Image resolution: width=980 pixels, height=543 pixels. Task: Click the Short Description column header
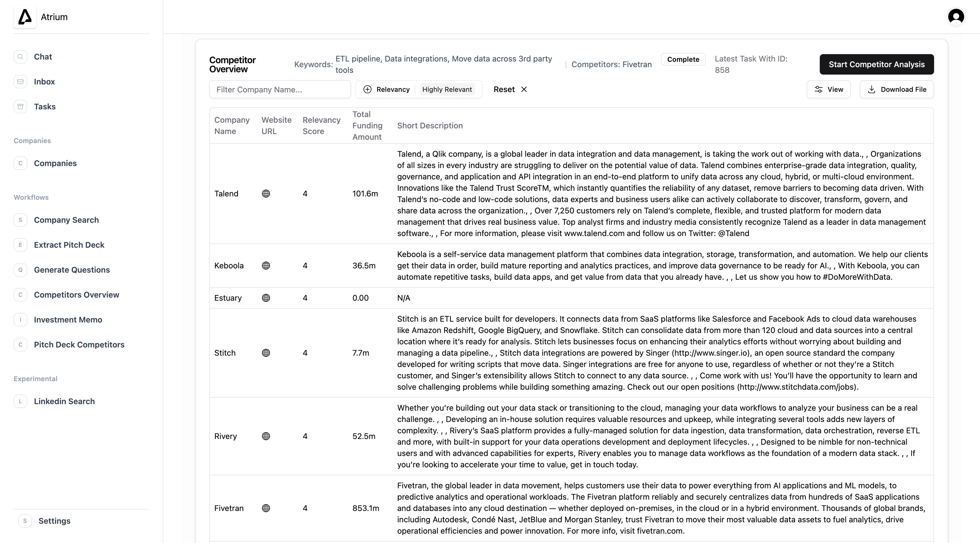pos(430,126)
